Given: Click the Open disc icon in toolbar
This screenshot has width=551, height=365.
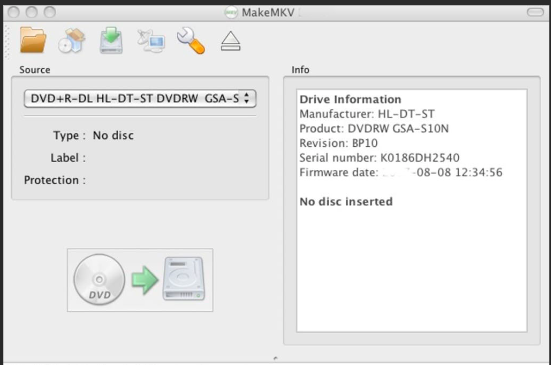Looking at the screenshot, I should coord(72,41).
